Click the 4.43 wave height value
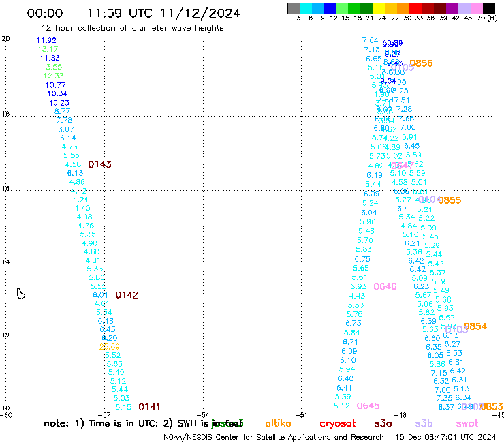 (x=358, y=296)
